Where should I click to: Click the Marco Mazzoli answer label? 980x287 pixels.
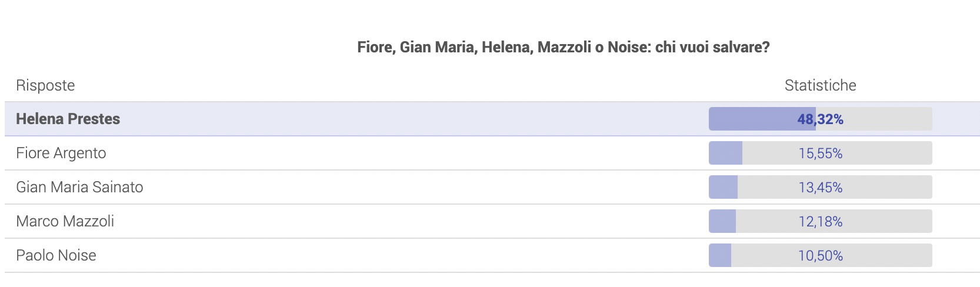[65, 221]
